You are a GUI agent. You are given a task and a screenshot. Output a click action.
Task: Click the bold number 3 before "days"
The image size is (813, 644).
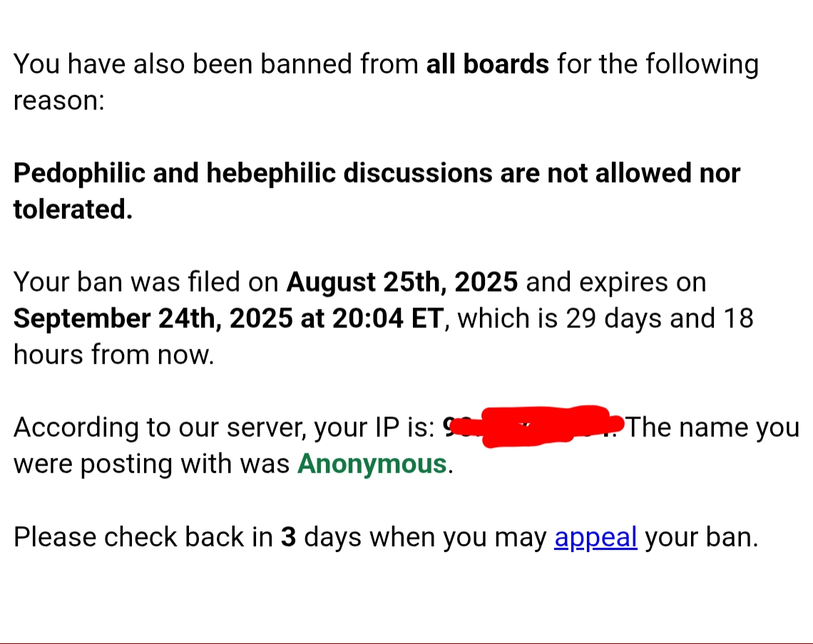tap(288, 537)
